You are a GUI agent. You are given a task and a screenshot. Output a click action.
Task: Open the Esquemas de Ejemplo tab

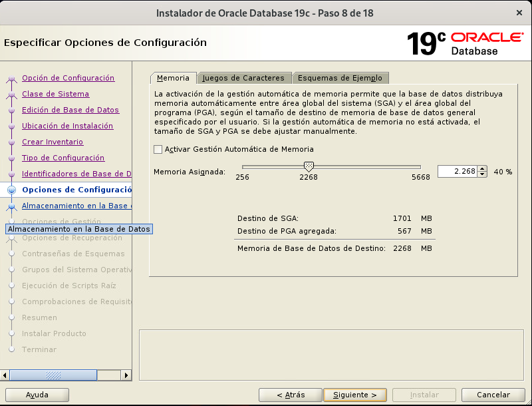(x=339, y=78)
